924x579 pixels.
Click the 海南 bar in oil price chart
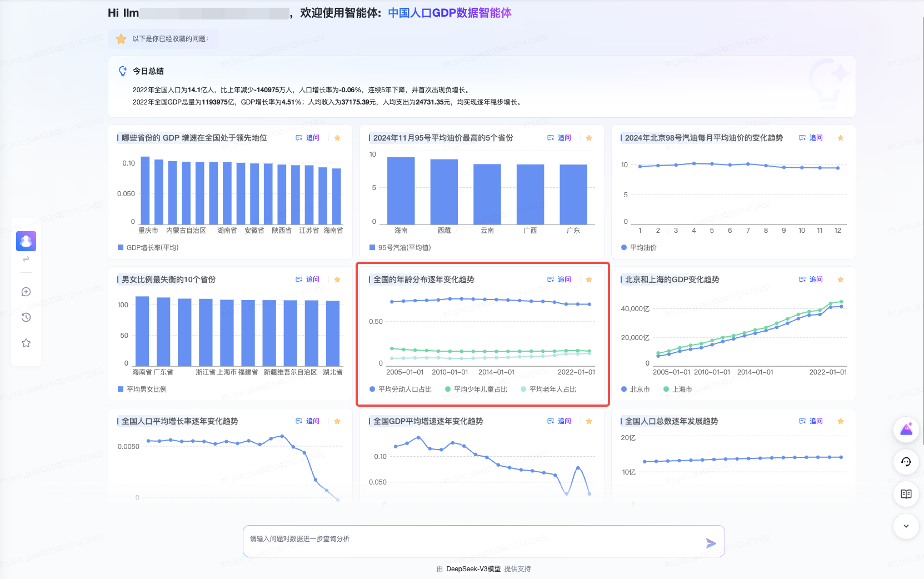point(401,191)
